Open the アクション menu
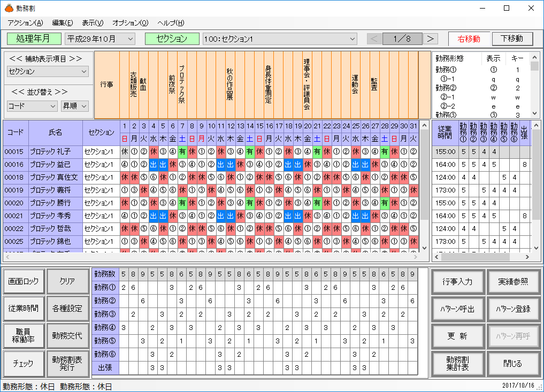The image size is (544, 392). tap(25, 23)
